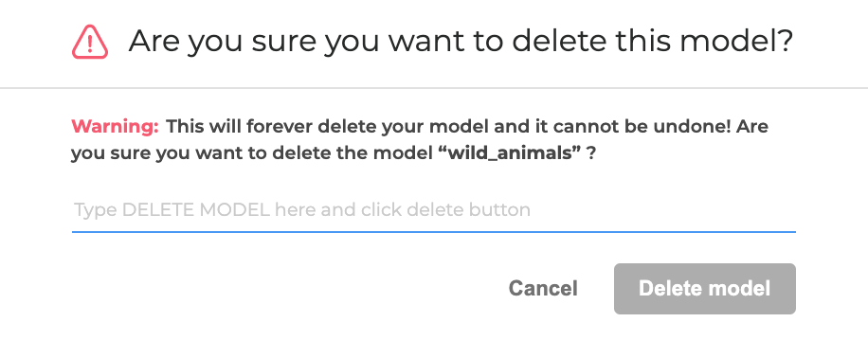Click the greyed-out Delete model button

(x=705, y=289)
